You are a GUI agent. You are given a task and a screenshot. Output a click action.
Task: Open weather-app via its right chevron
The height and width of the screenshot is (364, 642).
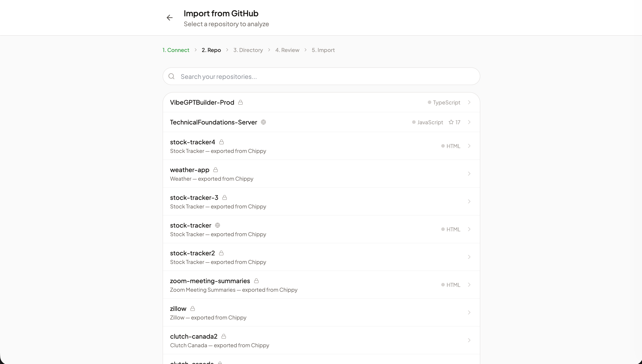469,173
